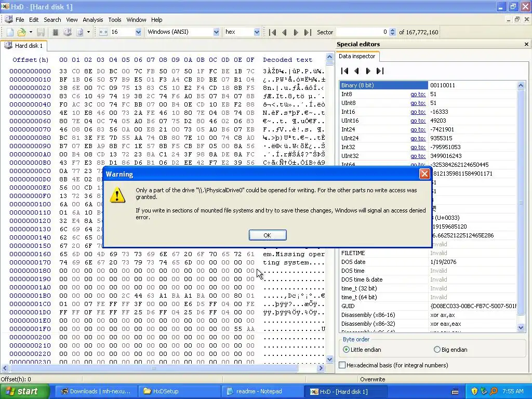Open the Help menu

[x=156, y=20]
